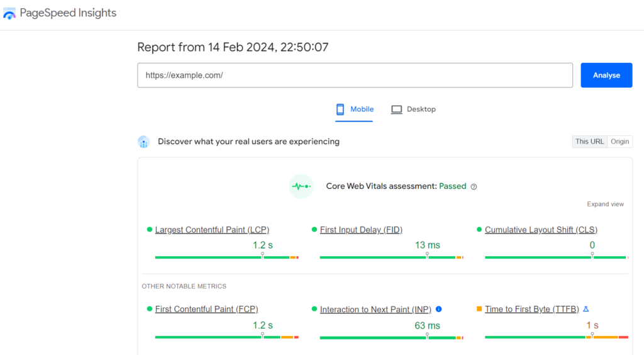The width and height of the screenshot is (644, 355).
Task: Open the Cumulative Layout Shift (CLS) link
Action: coord(541,230)
